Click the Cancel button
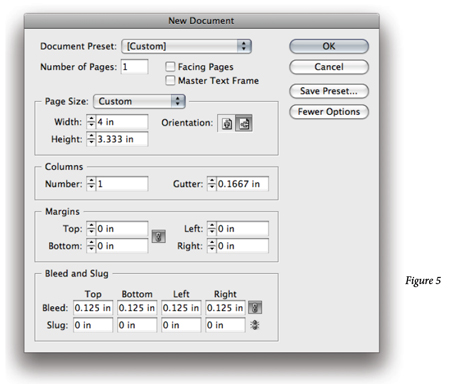The width and height of the screenshot is (450, 384). click(329, 67)
